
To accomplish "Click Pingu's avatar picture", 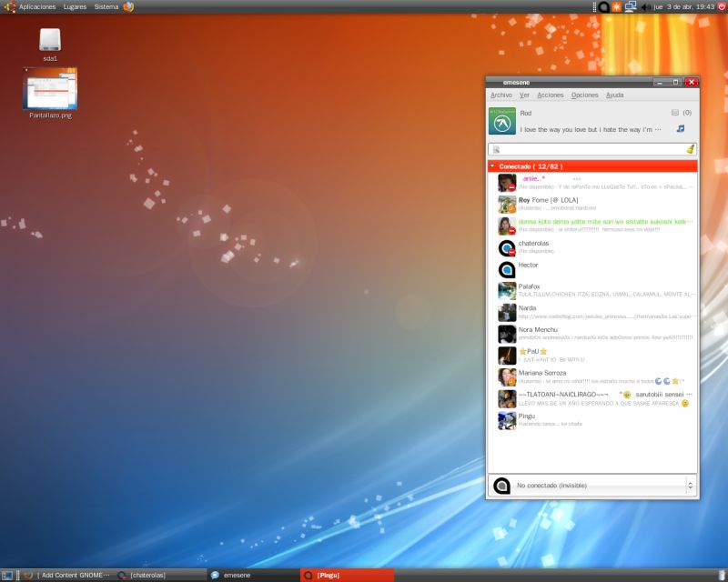I will point(507,420).
